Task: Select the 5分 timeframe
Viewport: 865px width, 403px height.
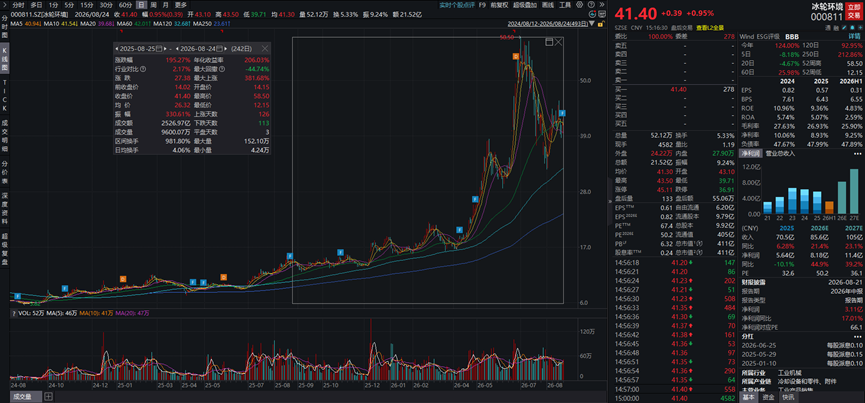Action: point(69,4)
